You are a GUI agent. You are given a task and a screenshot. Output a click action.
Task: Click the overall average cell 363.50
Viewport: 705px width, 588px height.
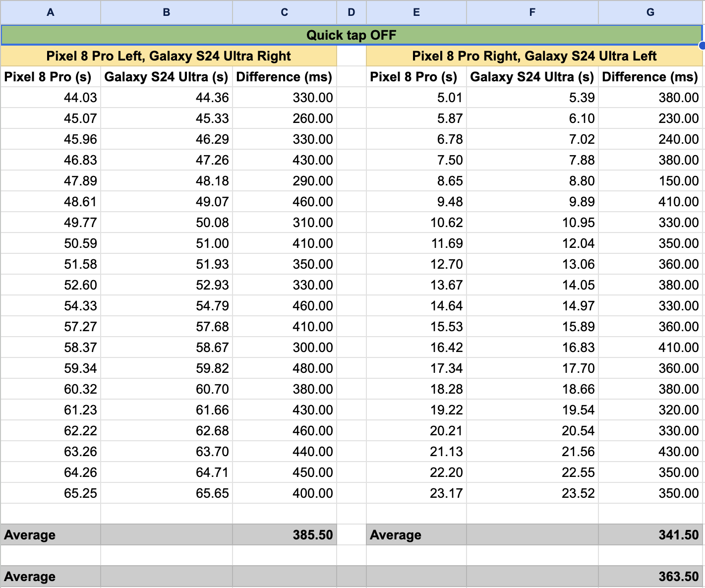650,577
